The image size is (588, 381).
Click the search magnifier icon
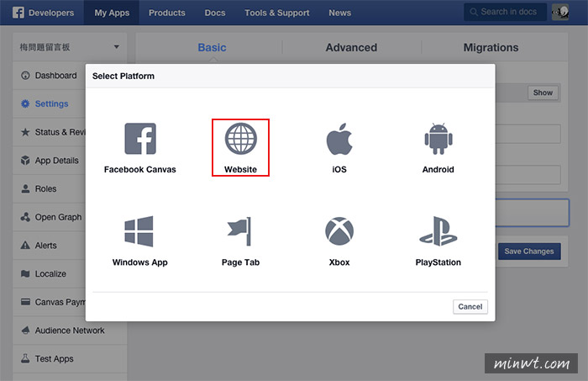click(474, 12)
